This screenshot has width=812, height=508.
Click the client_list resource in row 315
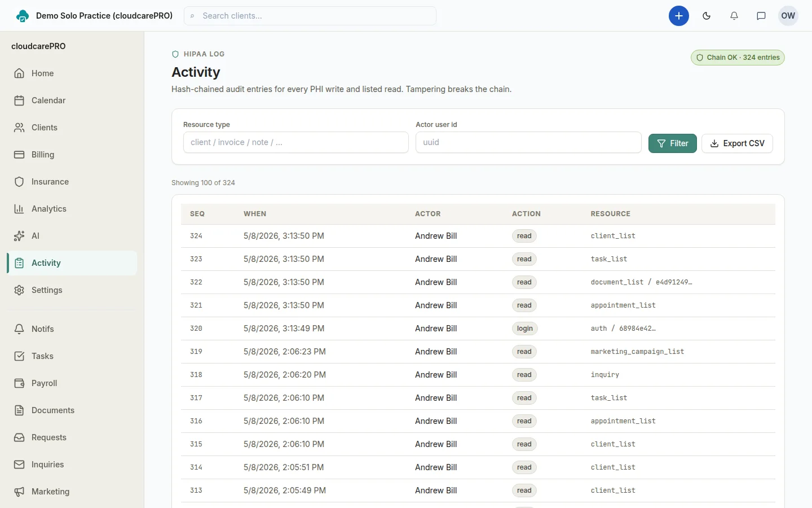pos(613,444)
